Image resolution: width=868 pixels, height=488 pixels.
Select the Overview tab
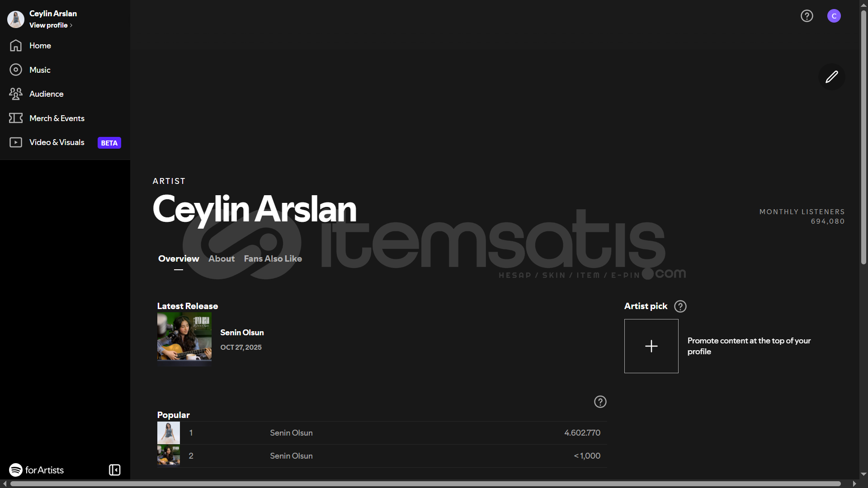[x=179, y=259]
